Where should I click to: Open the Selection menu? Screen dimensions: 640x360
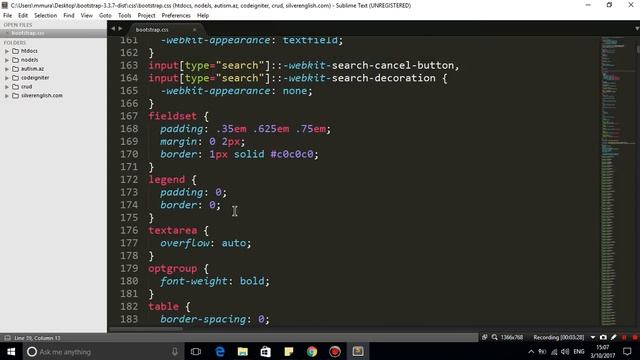click(x=45, y=16)
